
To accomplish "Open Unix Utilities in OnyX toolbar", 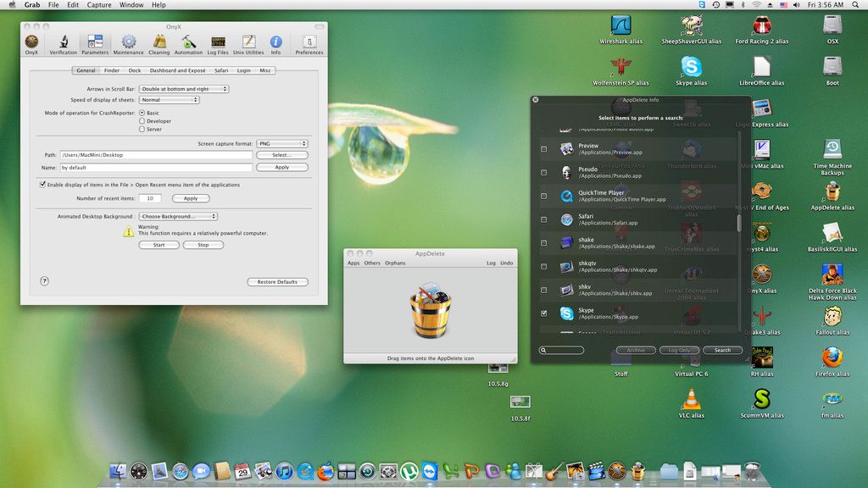I will [248, 45].
